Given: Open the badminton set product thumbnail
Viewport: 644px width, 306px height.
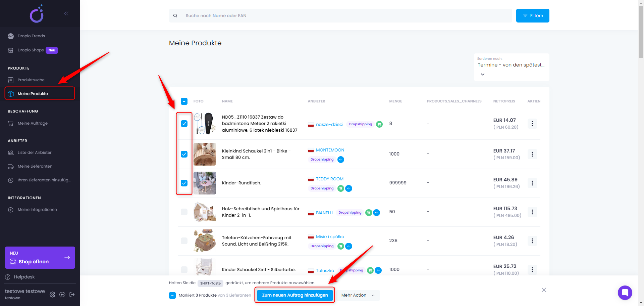Looking at the screenshot, I should (205, 124).
